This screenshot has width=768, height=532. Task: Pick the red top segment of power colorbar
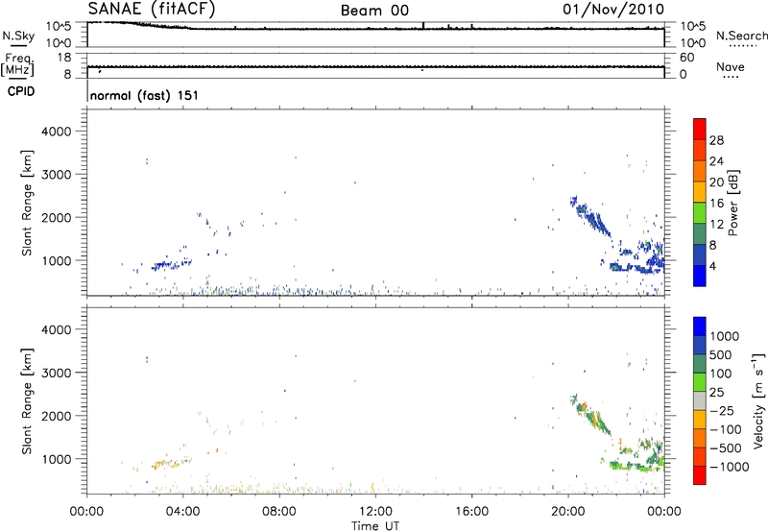tap(700, 129)
